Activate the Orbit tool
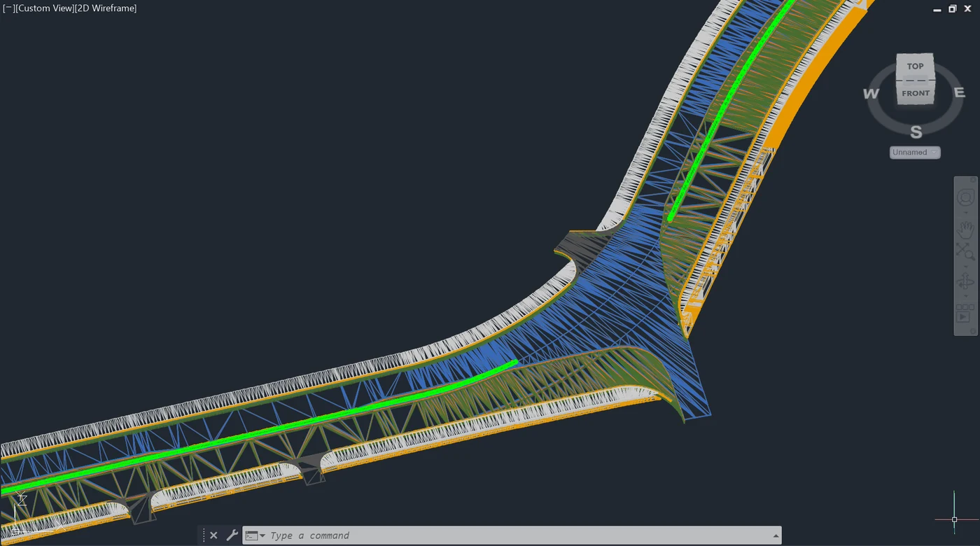Viewport: 980px width, 546px height. (x=965, y=282)
